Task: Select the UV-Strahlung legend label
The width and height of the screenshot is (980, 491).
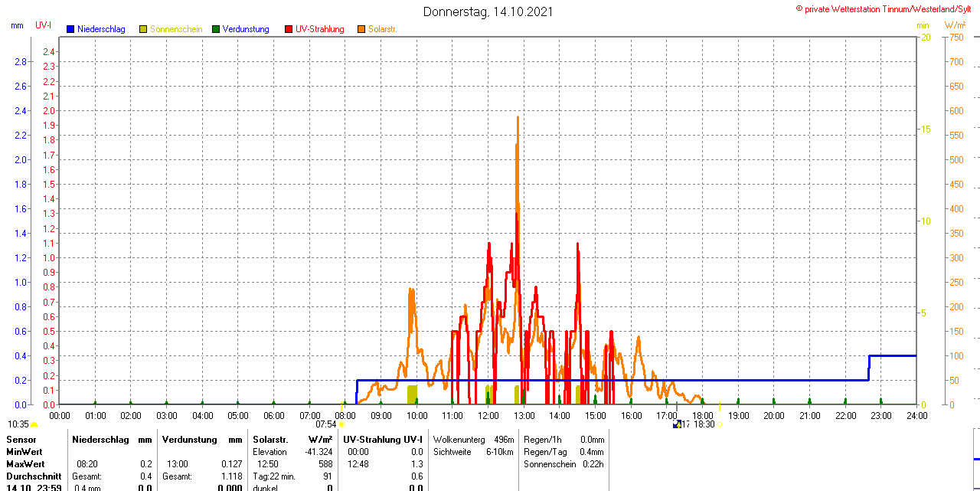Action: tap(319, 29)
